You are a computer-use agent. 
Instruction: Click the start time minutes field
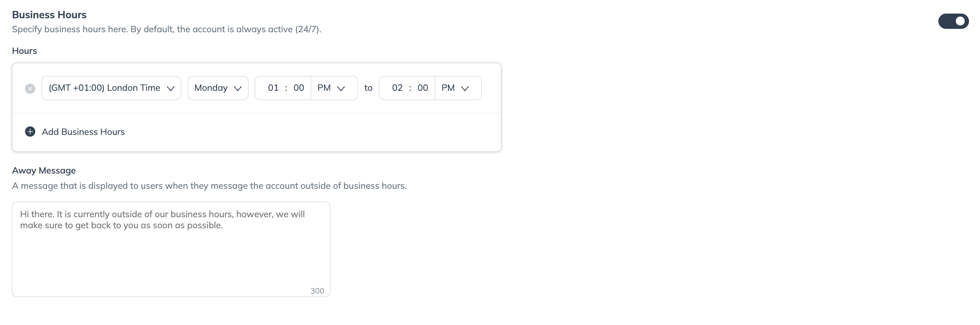[x=299, y=88]
